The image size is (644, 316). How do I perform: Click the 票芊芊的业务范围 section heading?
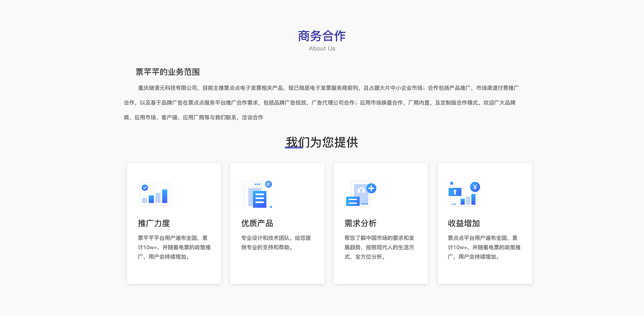pyautogui.click(x=168, y=72)
